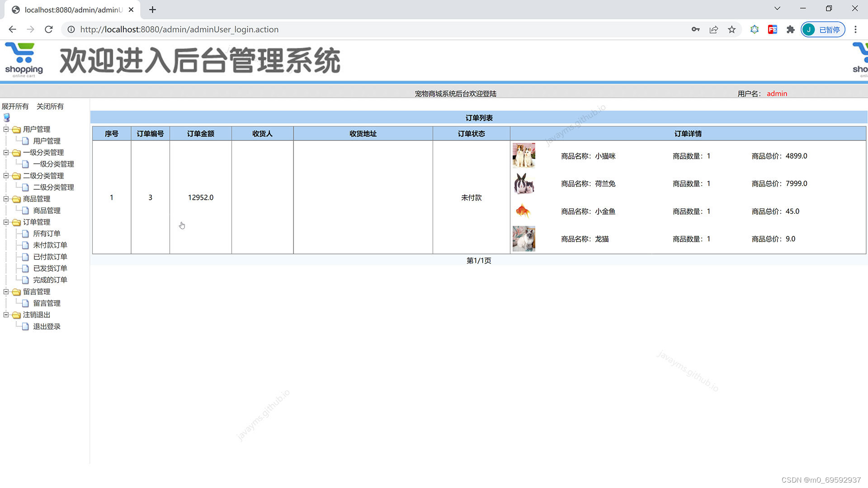Collapse the 商品管理 folder node
This screenshot has height=488, width=868.
pos(6,199)
